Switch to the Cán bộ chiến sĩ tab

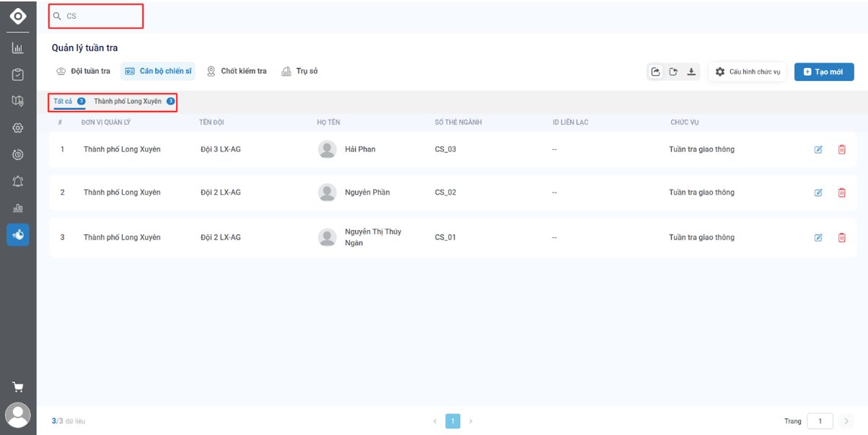(157, 71)
